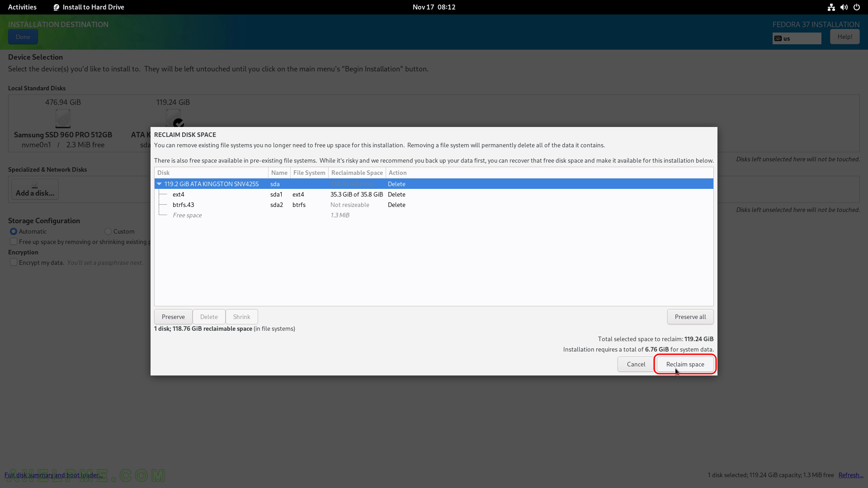868x488 pixels.
Task: Open the Install to Hard Drive app menu
Action: pyautogui.click(x=89, y=7)
